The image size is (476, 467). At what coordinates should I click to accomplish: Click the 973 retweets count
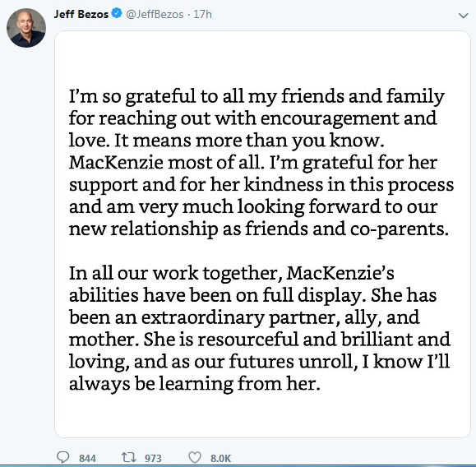[x=153, y=458]
